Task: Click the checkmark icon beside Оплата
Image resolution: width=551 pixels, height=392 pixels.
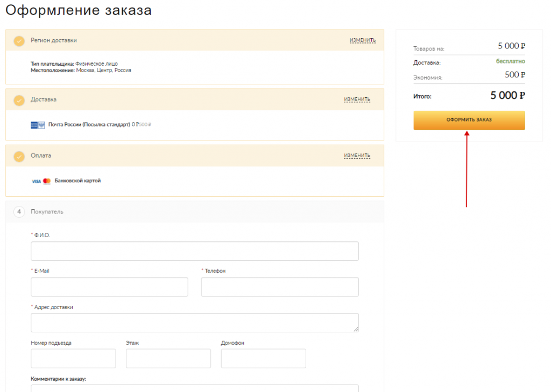Action: (19, 156)
